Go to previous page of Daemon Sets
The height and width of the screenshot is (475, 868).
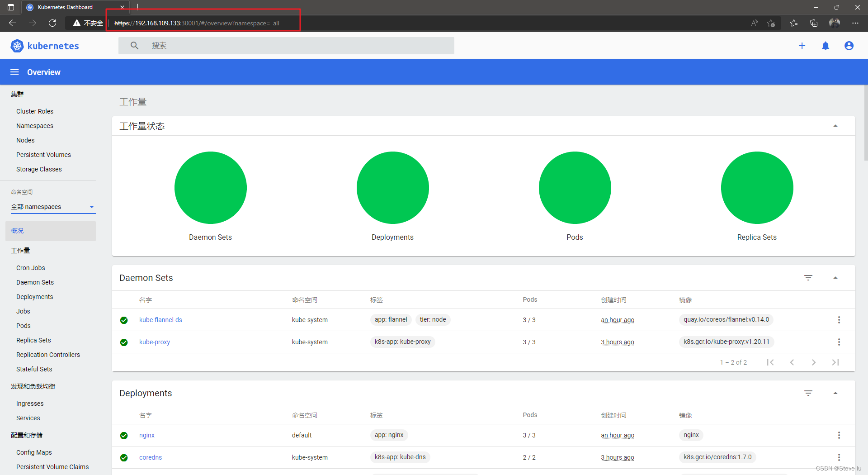coord(792,362)
